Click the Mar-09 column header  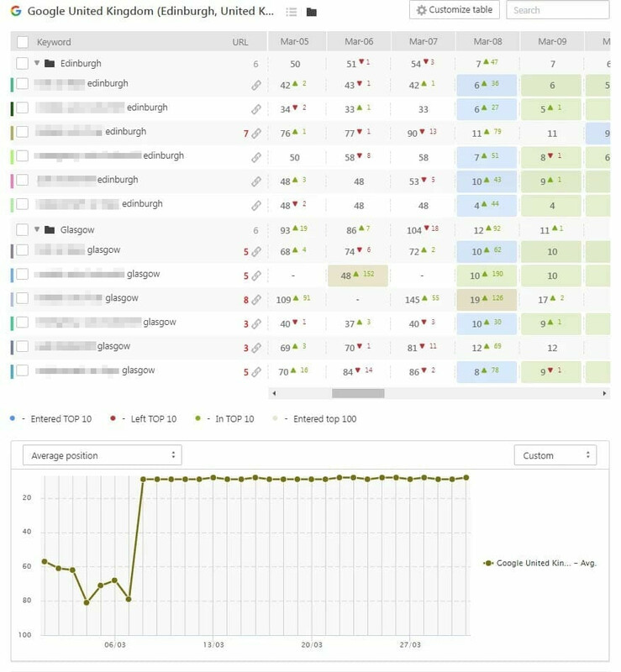[x=552, y=41]
